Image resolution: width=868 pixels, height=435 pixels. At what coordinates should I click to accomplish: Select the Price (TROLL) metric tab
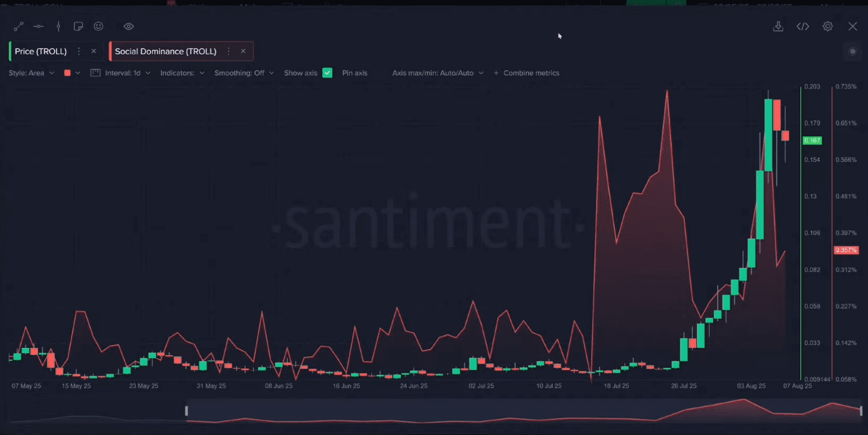(41, 51)
